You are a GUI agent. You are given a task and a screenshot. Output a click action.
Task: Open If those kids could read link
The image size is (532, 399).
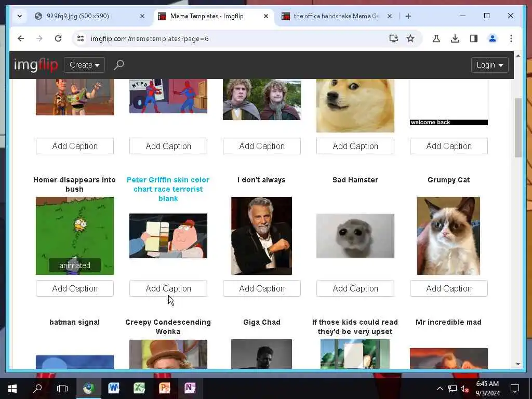click(355, 327)
